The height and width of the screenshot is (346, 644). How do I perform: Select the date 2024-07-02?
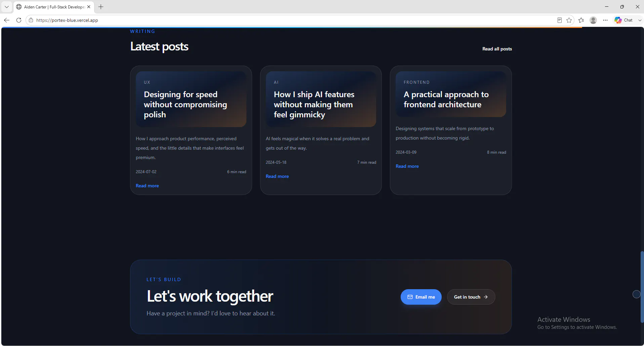tap(146, 171)
